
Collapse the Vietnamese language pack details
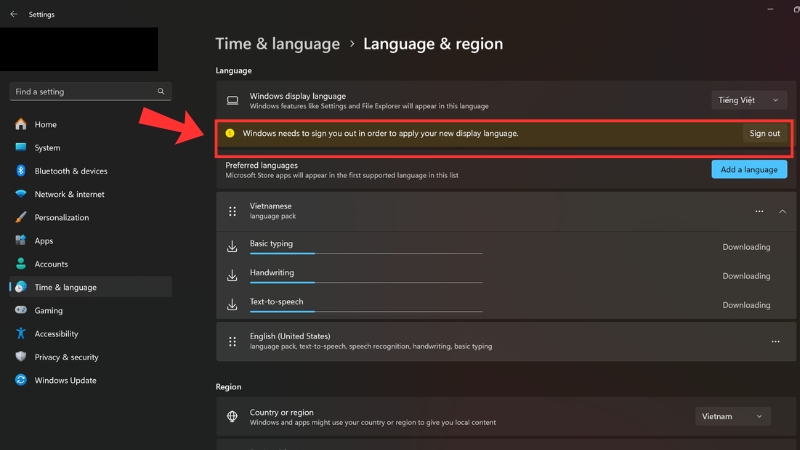(783, 211)
